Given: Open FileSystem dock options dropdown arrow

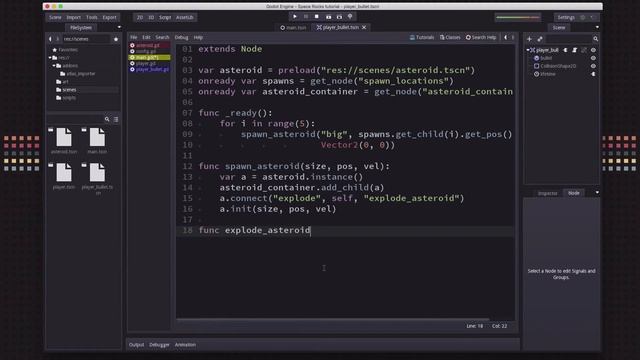Looking at the screenshot, I should click(x=119, y=27).
